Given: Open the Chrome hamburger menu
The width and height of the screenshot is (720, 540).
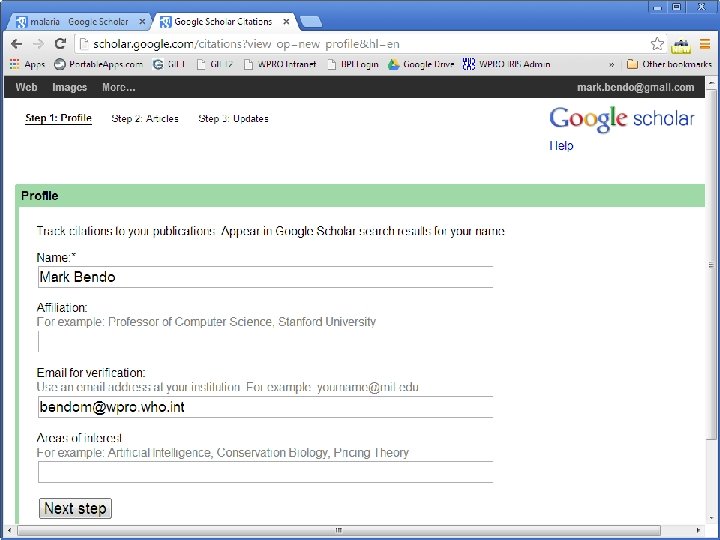Looking at the screenshot, I should (705, 44).
